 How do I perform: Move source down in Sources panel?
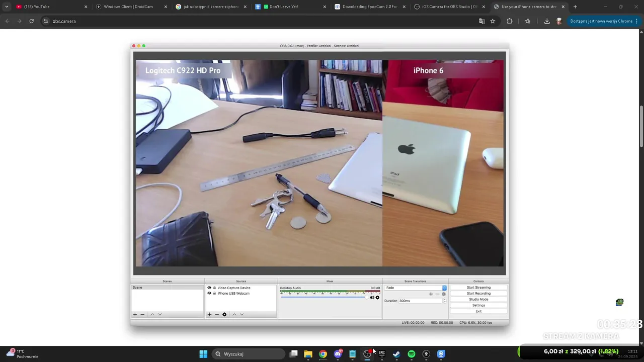point(242,314)
